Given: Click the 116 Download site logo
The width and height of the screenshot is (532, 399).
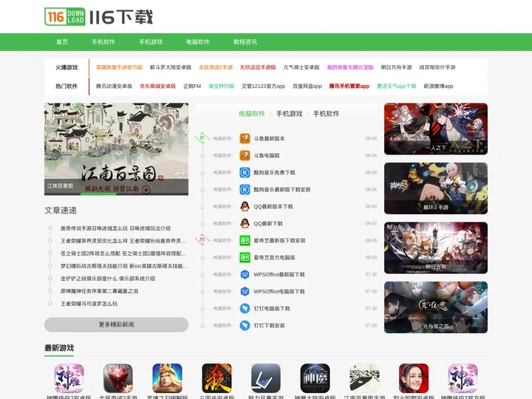Looking at the screenshot, I should pos(99,16).
